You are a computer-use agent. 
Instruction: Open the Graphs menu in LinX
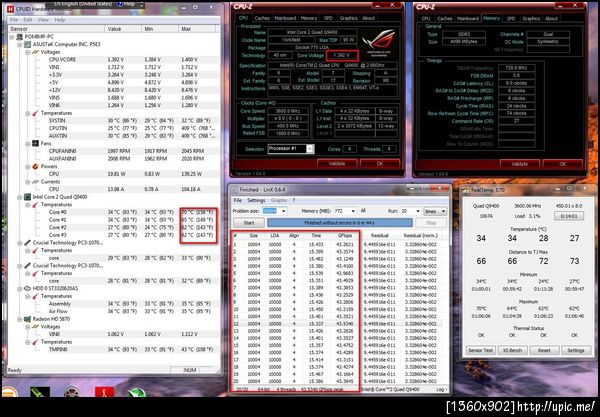pyautogui.click(x=279, y=200)
